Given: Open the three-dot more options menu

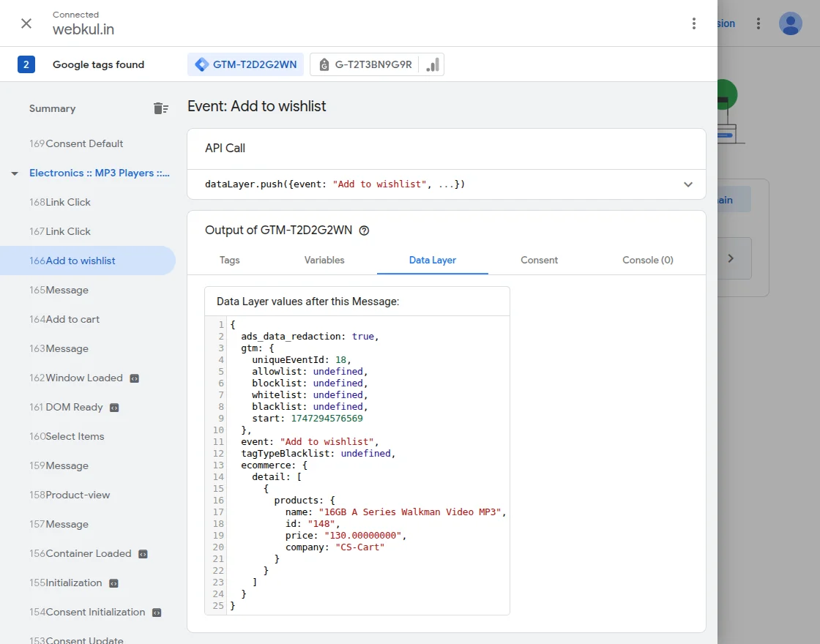Looking at the screenshot, I should 694,23.
